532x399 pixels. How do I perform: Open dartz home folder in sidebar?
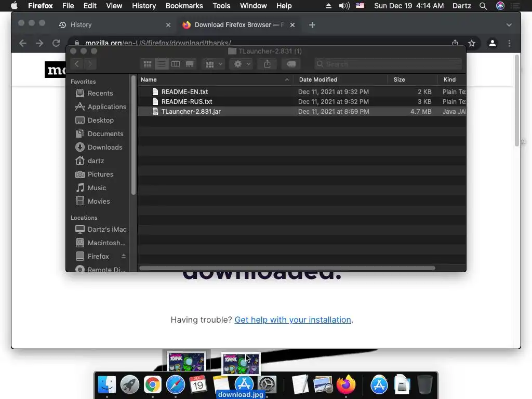point(89,161)
